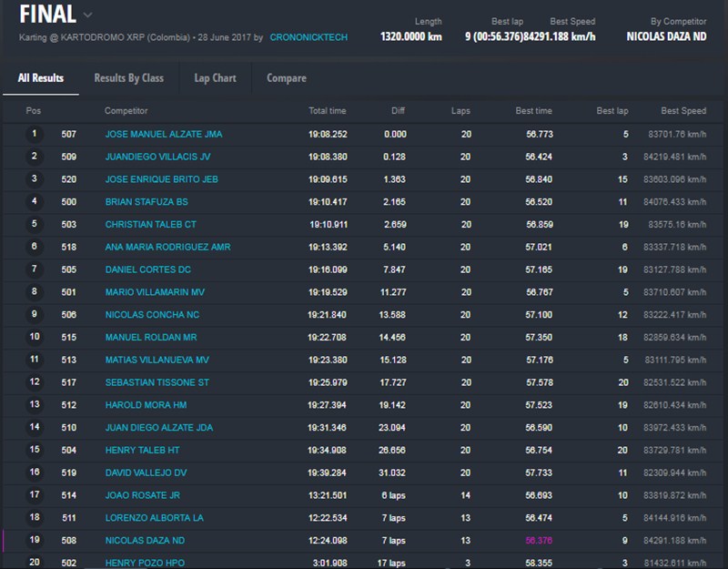Select the Compare tab
728x569 pixels.
286,78
